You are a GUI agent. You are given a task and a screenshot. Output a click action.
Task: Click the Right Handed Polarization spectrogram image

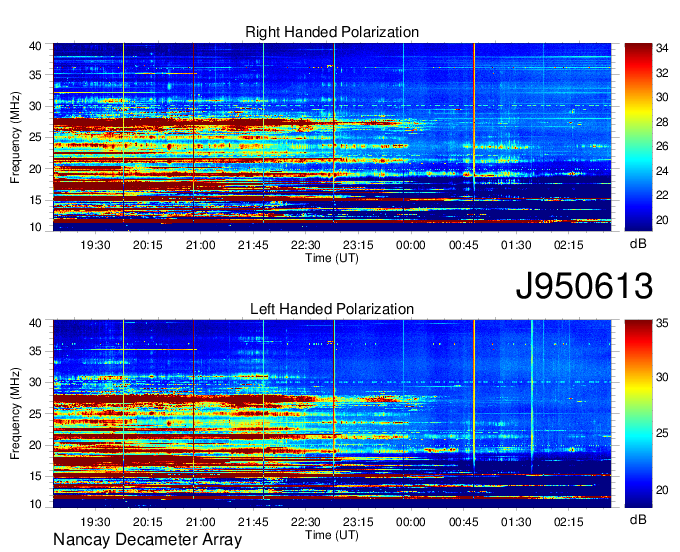coord(332,137)
